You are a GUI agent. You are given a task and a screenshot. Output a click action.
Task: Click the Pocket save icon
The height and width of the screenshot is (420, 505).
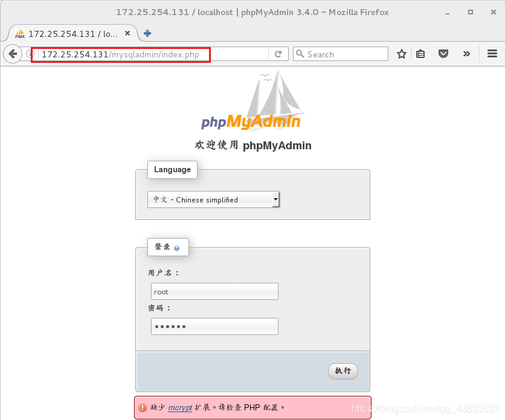point(443,54)
